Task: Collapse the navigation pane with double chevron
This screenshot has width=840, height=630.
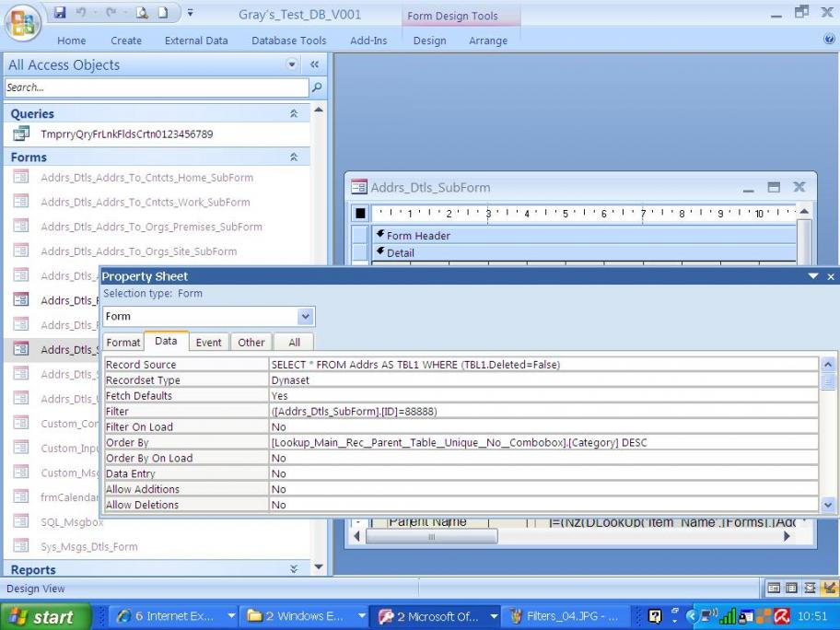Action: [314, 65]
